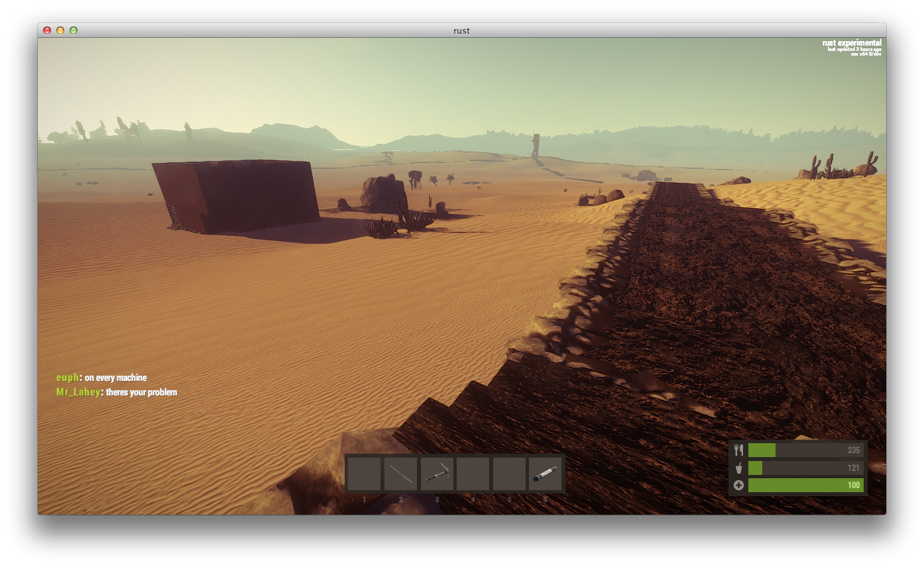Click chat message "theres your problem"
This screenshot has width=924, height=567.
142,392
